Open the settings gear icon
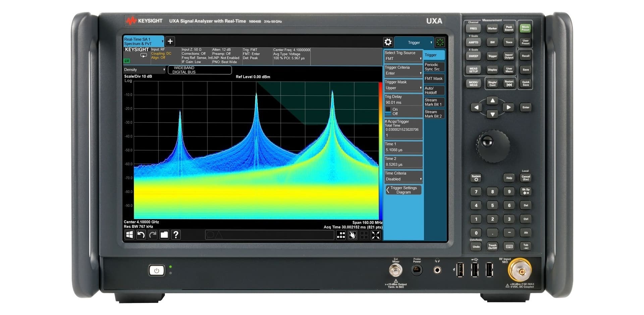Image resolution: width=644 pixels, height=315 pixels. click(x=388, y=42)
